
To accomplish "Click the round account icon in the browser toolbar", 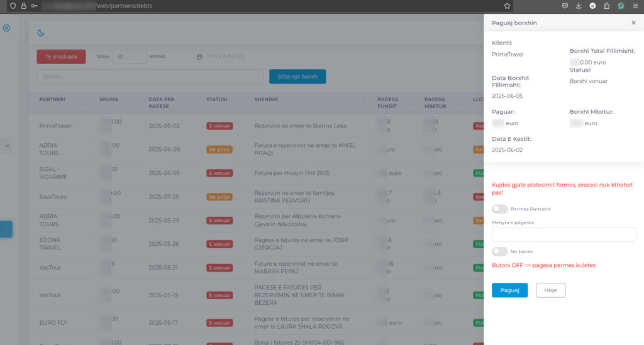I will tap(592, 6).
